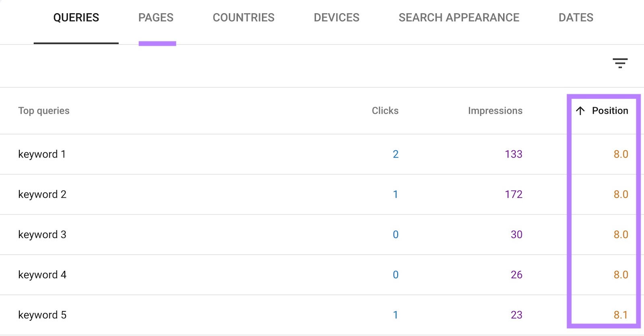Open the clicks value for keyword 1
Screen dimensions: 644x336
(x=396, y=154)
